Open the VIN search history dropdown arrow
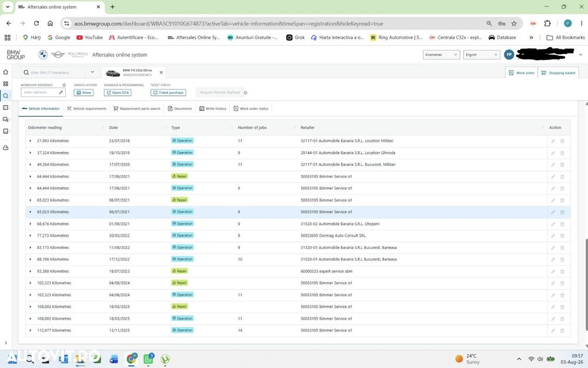The image size is (588, 368). [92, 72]
